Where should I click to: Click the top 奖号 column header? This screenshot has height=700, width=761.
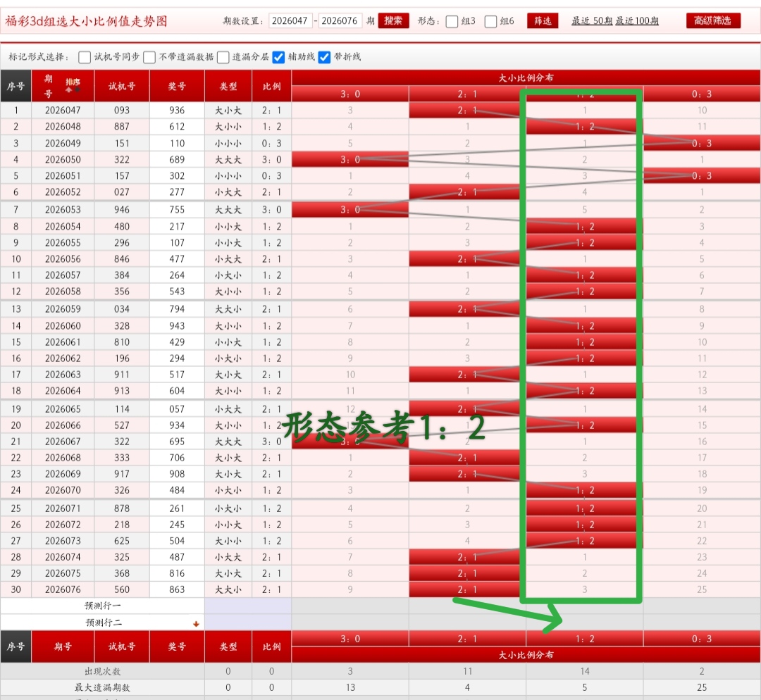pyautogui.click(x=177, y=86)
